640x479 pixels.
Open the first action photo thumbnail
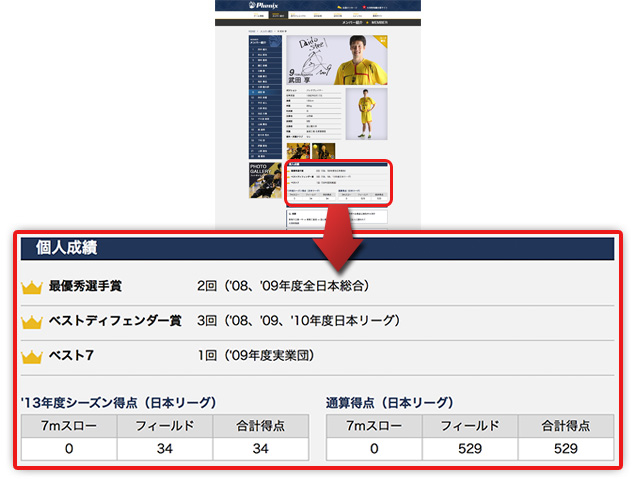tap(298, 151)
